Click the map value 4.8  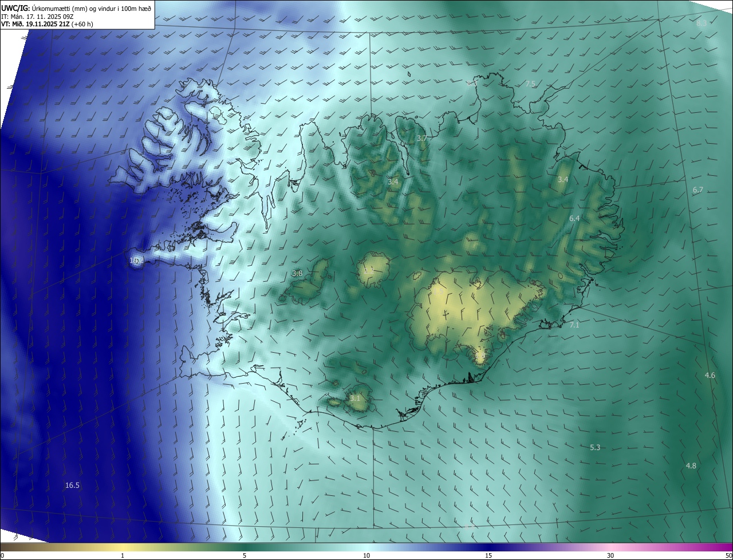(x=691, y=466)
